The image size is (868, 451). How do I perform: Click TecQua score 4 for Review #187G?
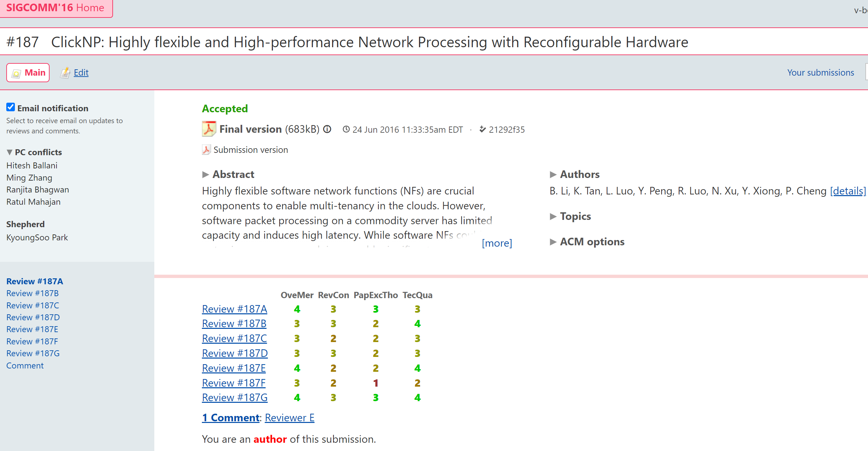[417, 398]
